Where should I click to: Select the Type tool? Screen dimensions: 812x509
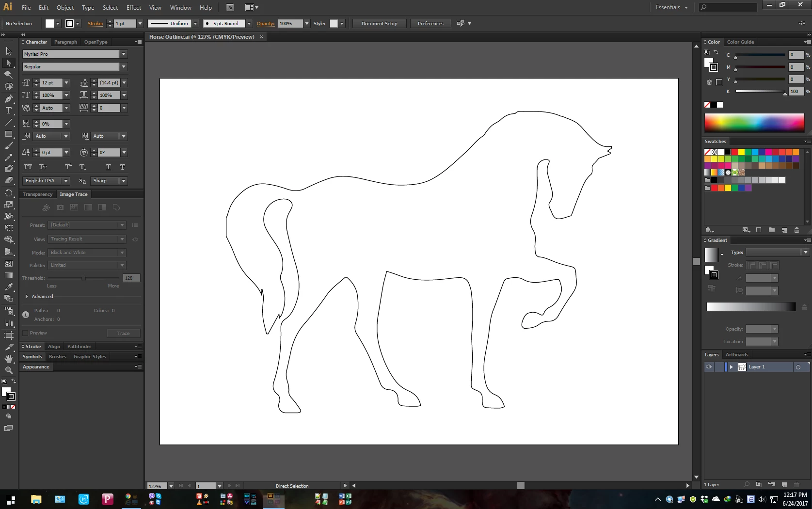click(8, 111)
